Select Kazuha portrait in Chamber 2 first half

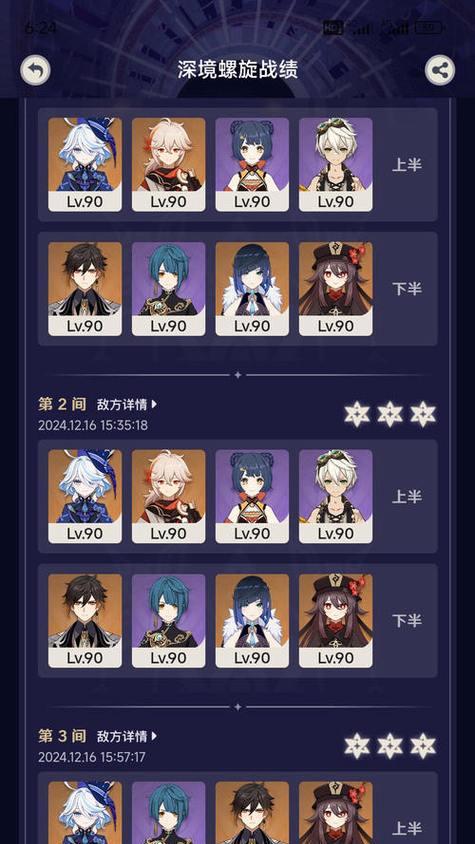click(x=169, y=496)
